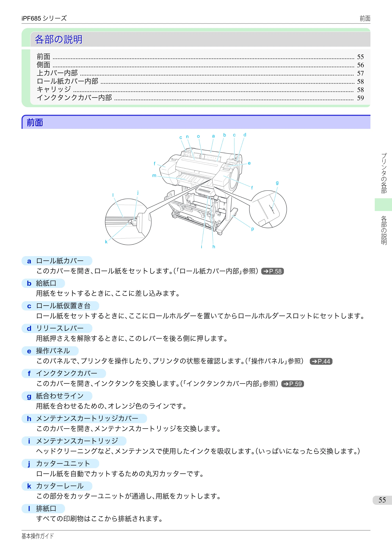Click callout letter 'm' in the diagram
The width and height of the screenshot is (392, 554).
[154, 176]
